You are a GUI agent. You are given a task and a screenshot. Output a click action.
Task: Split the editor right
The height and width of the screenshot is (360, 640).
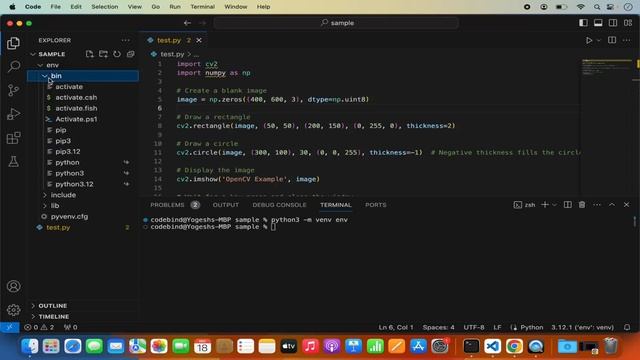click(612, 40)
